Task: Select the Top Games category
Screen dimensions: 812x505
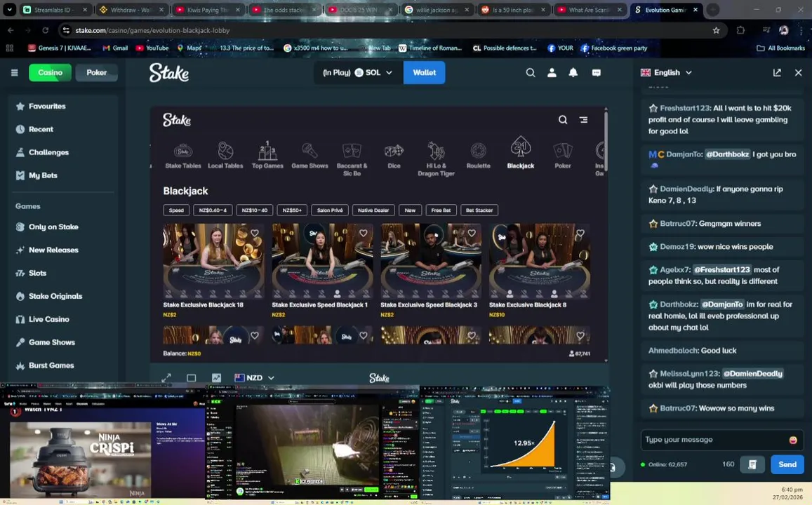Action: click(x=267, y=155)
